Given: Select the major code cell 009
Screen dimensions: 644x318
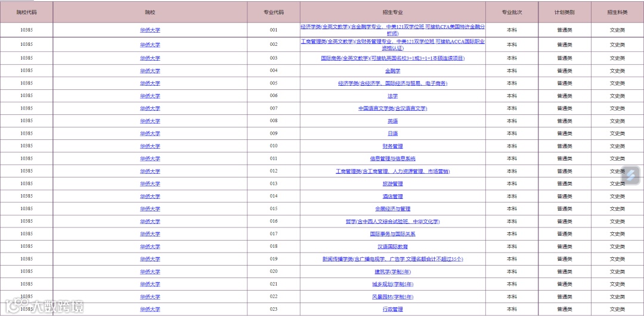Looking at the screenshot, I should coord(274,134).
